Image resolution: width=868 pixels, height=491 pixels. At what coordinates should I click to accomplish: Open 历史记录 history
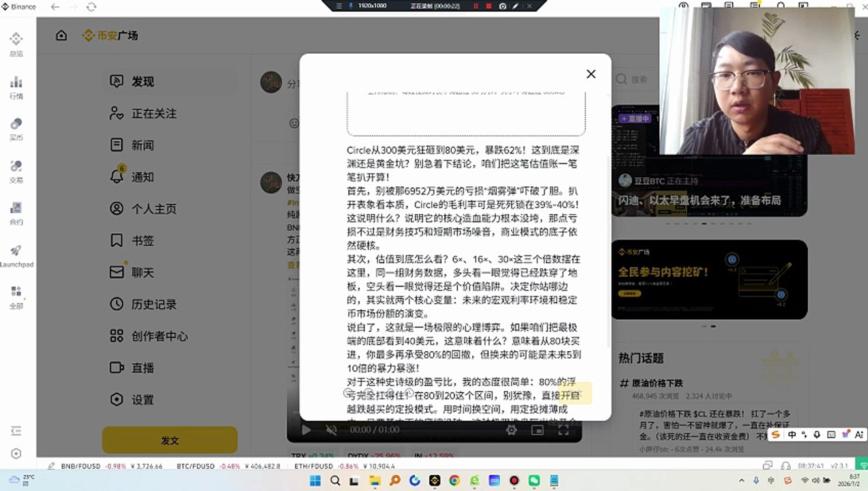click(x=169, y=304)
